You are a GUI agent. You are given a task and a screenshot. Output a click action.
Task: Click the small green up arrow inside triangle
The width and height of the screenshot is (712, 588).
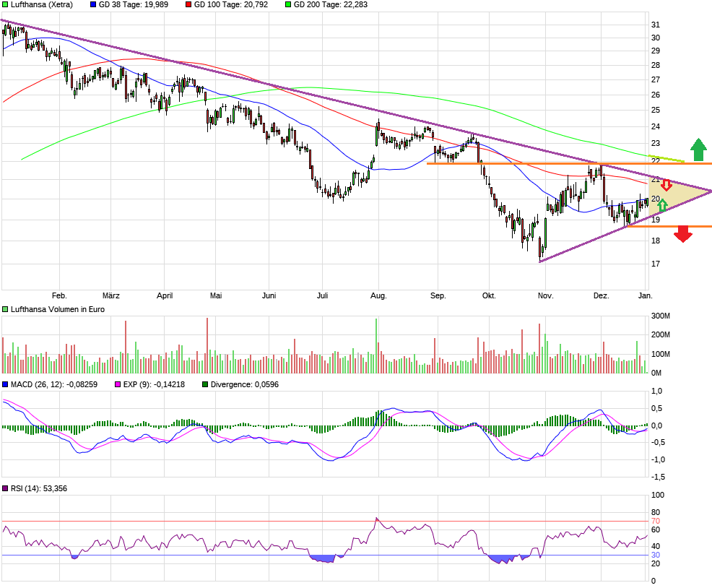click(x=662, y=205)
